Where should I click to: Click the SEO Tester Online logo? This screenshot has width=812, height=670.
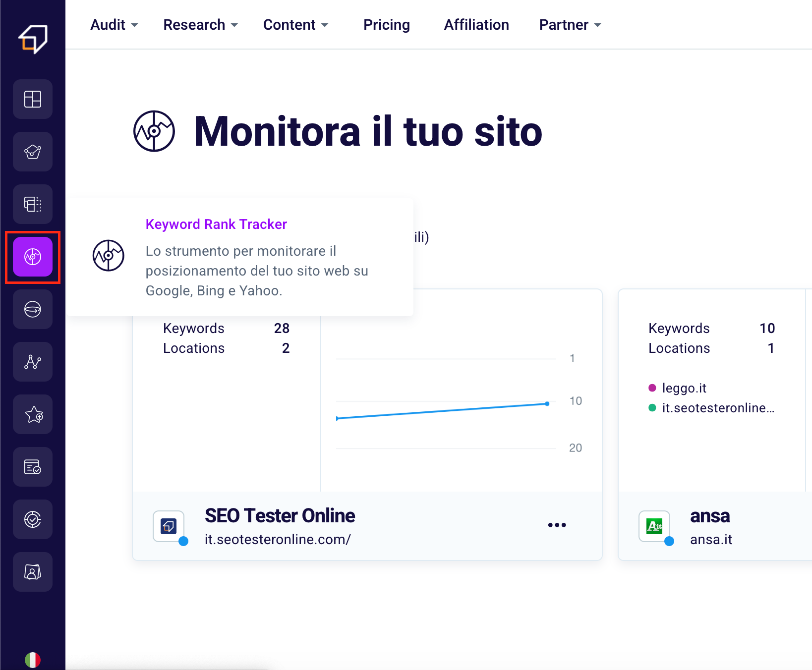point(33,39)
